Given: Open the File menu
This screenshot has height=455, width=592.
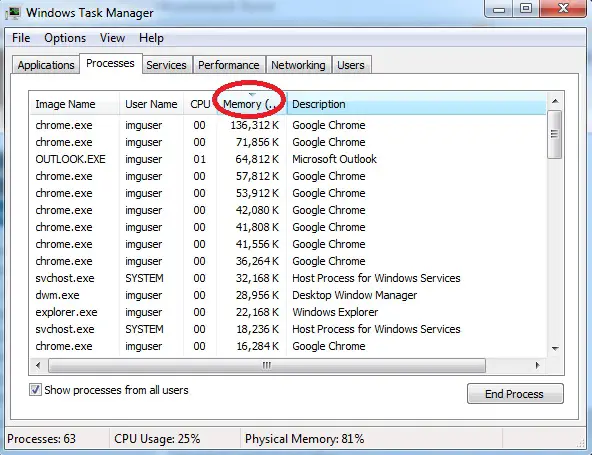Looking at the screenshot, I should [x=21, y=38].
